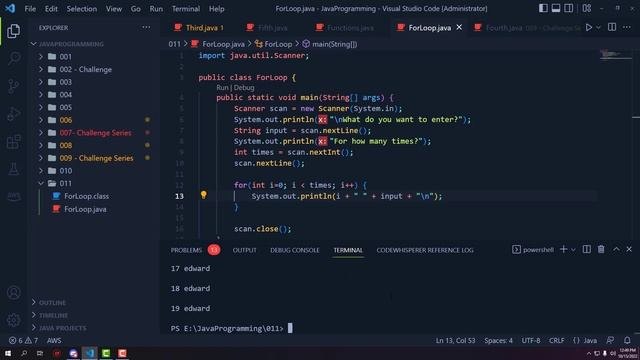Toggle Primary Side Bar layout
The width and height of the screenshot is (640, 360).
543,8
